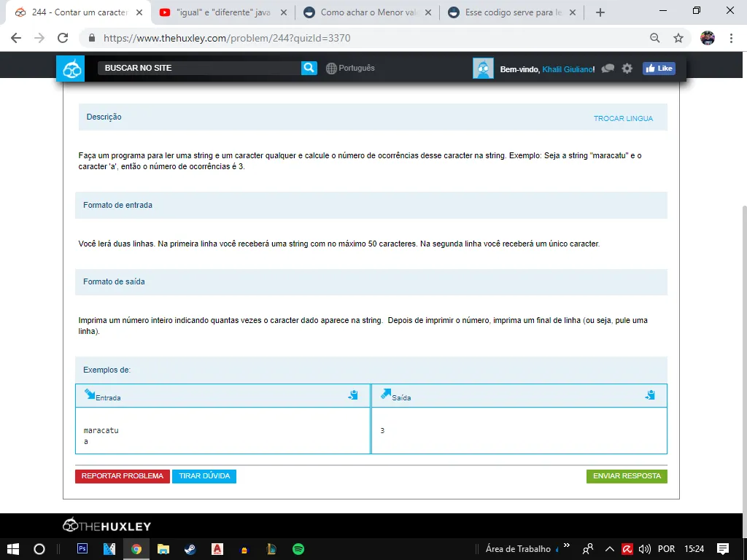The width and height of the screenshot is (747, 560).
Task: Open the Windows Start menu
Action: point(13,549)
